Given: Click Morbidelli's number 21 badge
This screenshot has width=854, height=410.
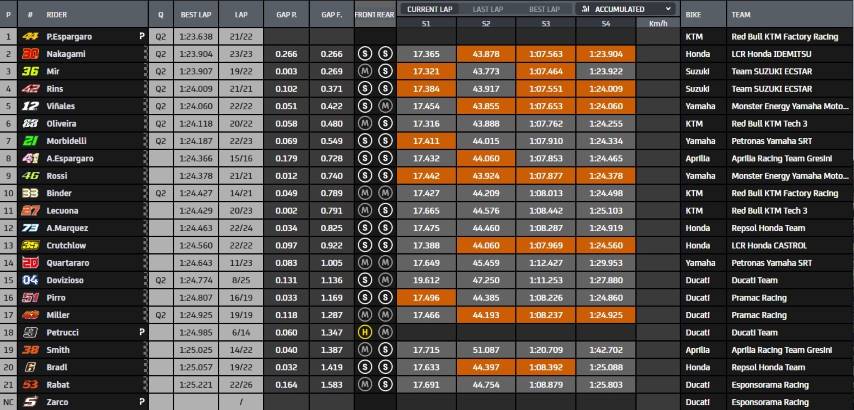Looking at the screenshot, I should coord(30,141).
